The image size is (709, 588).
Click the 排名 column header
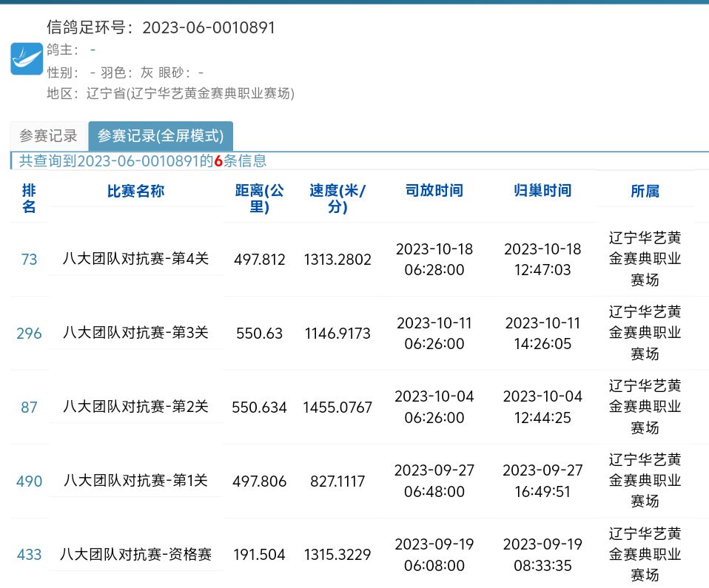point(29,198)
